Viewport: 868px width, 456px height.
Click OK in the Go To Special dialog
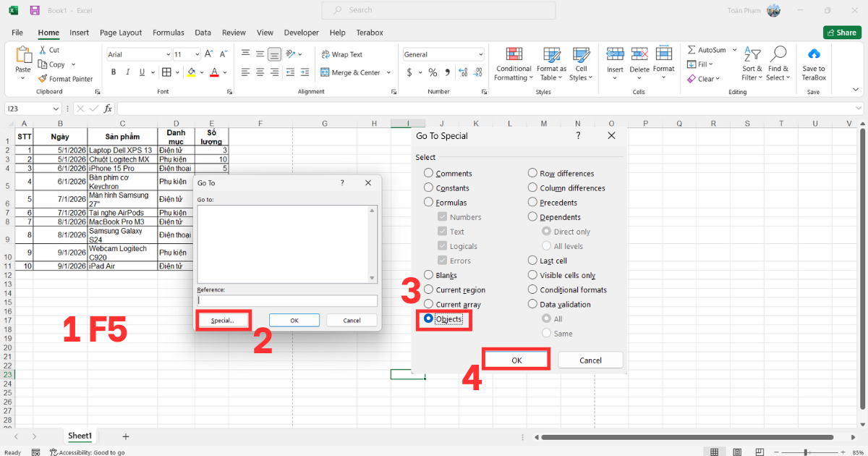pyautogui.click(x=516, y=360)
